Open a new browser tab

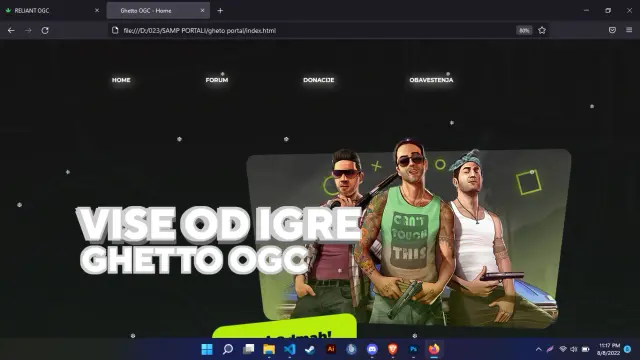(220, 11)
